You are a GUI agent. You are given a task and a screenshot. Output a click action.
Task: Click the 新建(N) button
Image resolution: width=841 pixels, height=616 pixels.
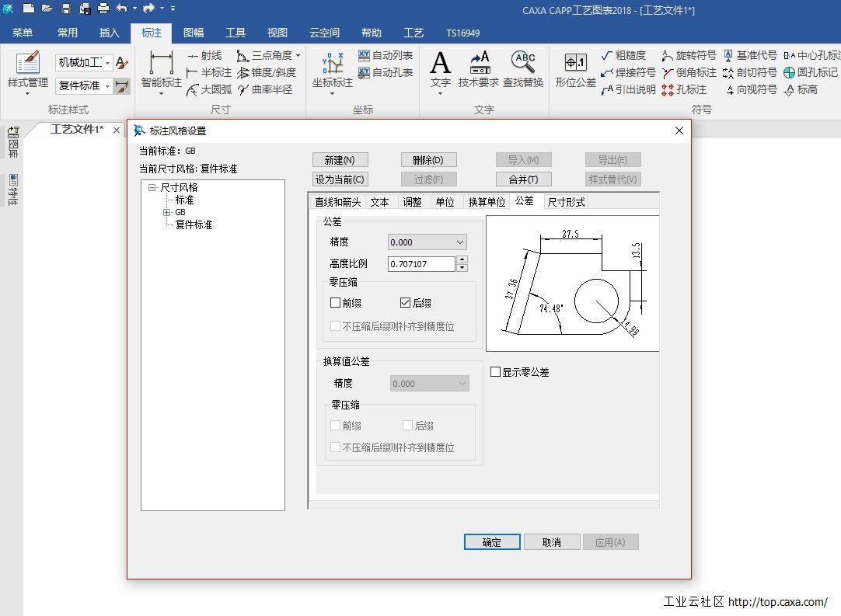click(340, 160)
